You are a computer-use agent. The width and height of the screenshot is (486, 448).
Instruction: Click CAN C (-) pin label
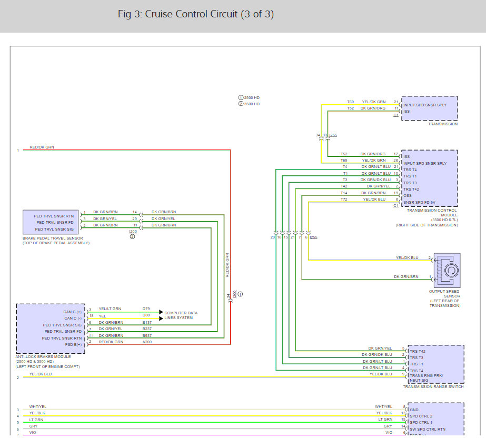coord(73,318)
